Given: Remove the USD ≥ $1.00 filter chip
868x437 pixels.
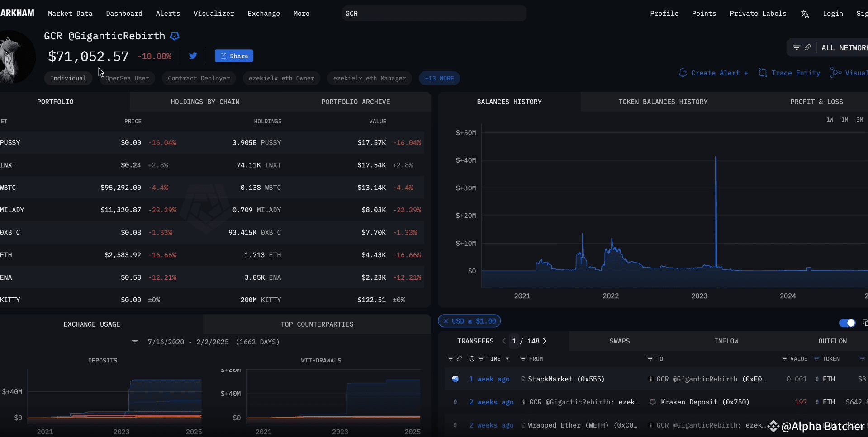Looking at the screenshot, I should (446, 321).
